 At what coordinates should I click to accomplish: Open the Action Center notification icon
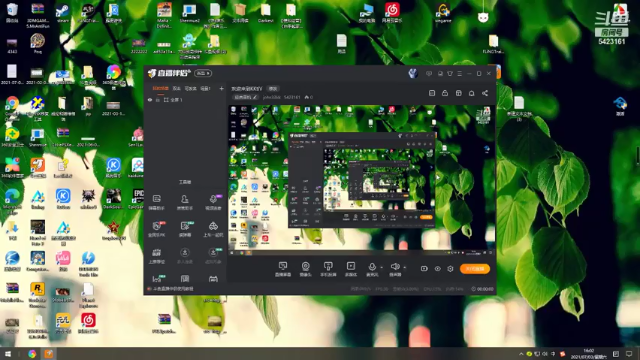[x=629, y=354]
